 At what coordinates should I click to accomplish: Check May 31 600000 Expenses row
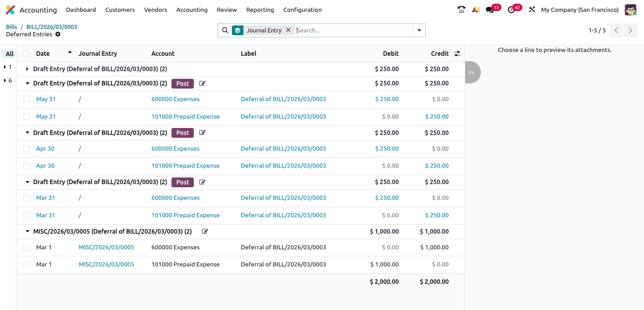27,99
